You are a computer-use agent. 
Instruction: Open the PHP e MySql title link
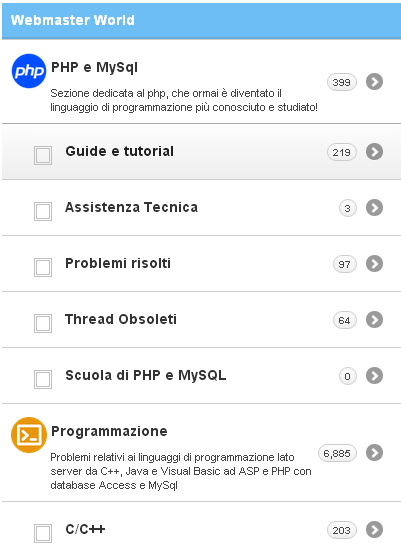[94, 67]
